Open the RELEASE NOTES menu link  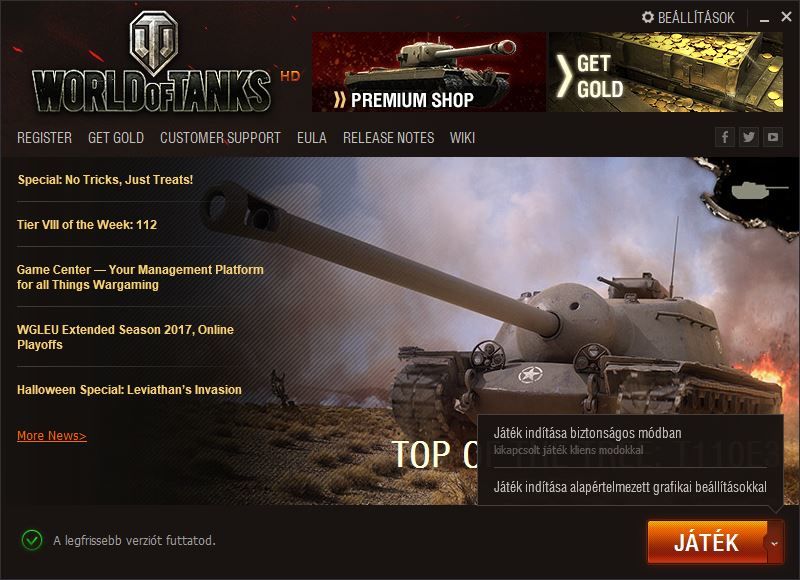click(x=388, y=138)
